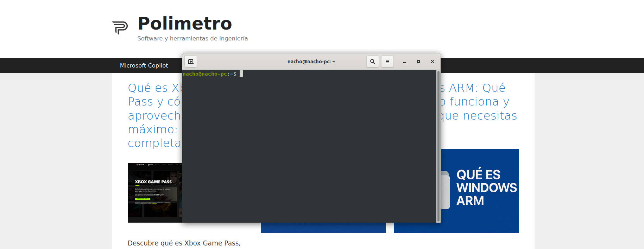Image resolution: width=644 pixels, height=249 pixels.
Task: Minimize the terminal window
Action: (404, 62)
